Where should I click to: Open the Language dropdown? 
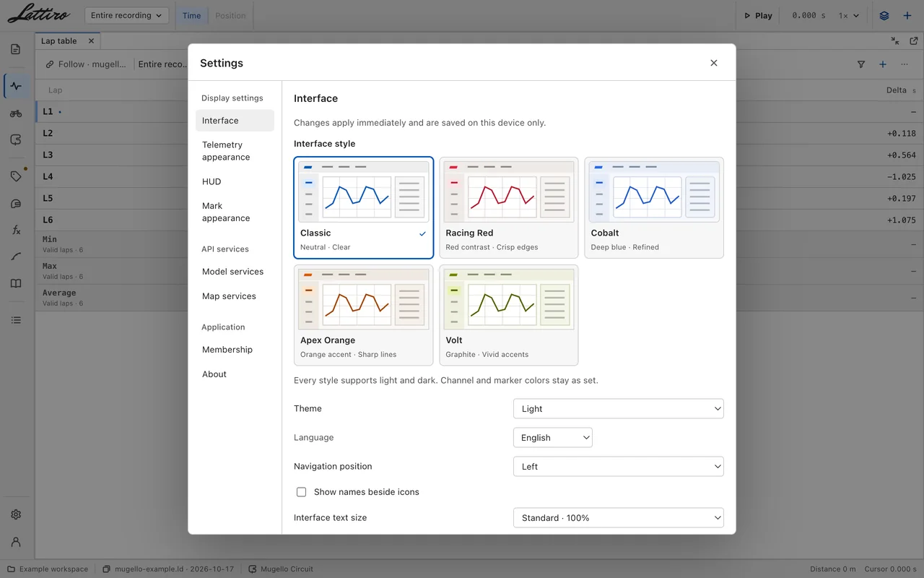[553, 437]
